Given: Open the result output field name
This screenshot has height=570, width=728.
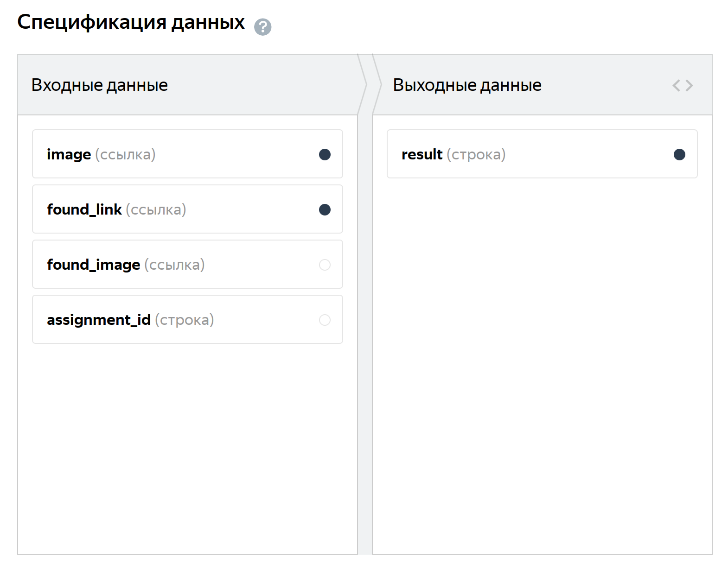Looking at the screenshot, I should tap(421, 154).
